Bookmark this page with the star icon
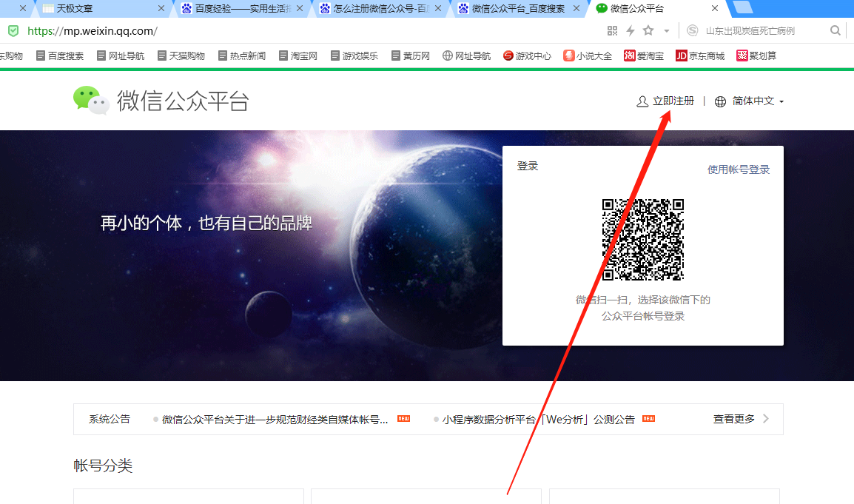Image resolution: width=854 pixels, height=504 pixels. pyautogui.click(x=648, y=31)
